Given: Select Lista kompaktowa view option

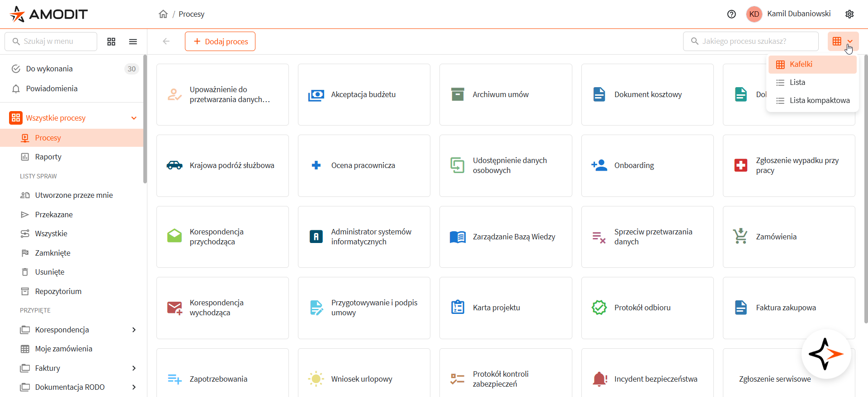Looking at the screenshot, I should 819,100.
